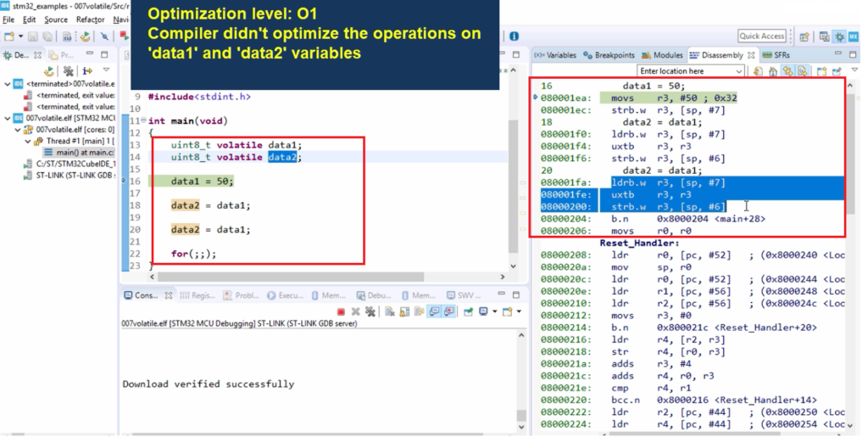868x437 pixels.
Task: Click Disassembly Open New View icon
Action: point(821,71)
